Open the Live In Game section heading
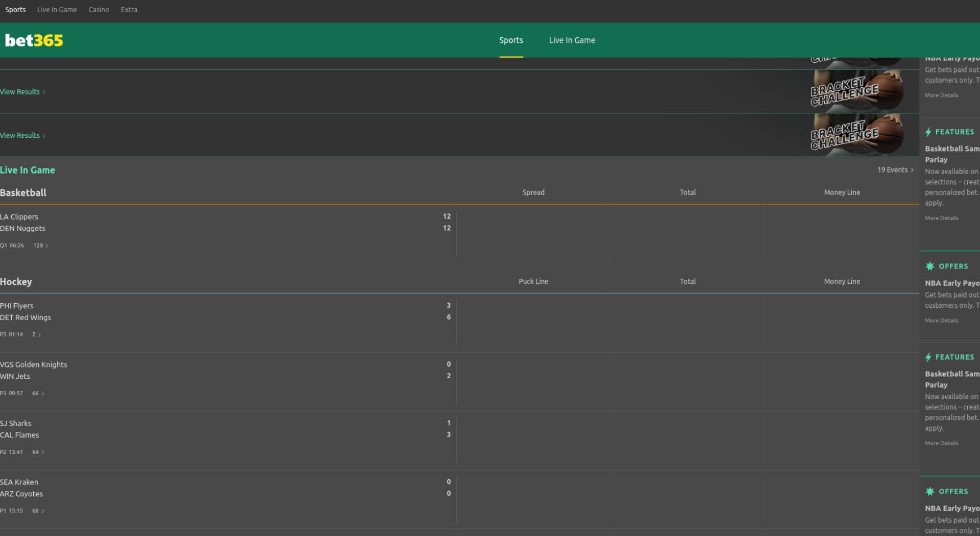The height and width of the screenshot is (536, 980). click(x=28, y=170)
